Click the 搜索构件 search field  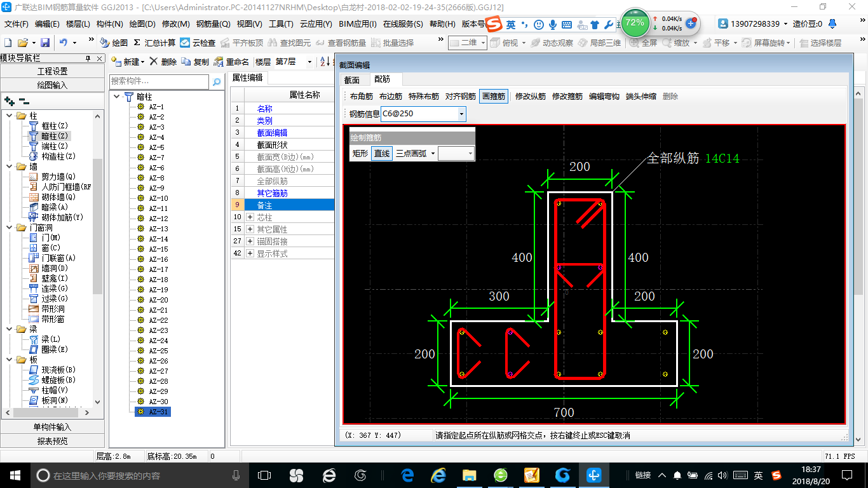[159, 81]
